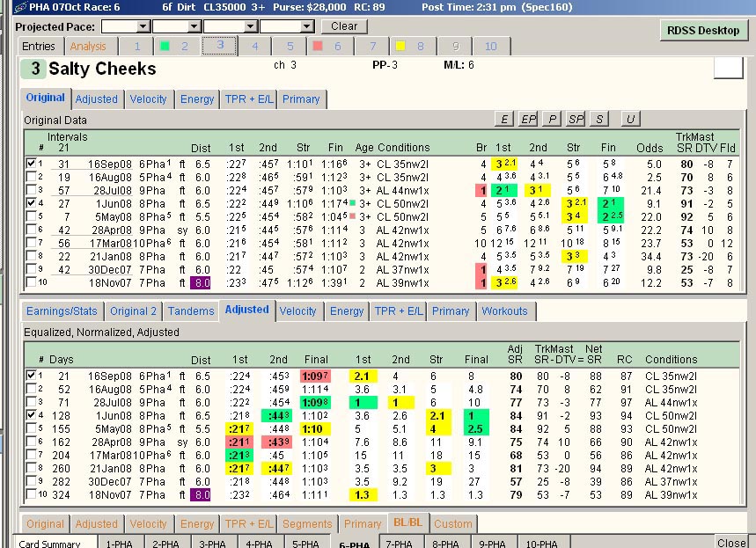Uncheck line 1 (16Sep08) in Original Data
Viewport: 756px width, 548px height.
coord(32,164)
